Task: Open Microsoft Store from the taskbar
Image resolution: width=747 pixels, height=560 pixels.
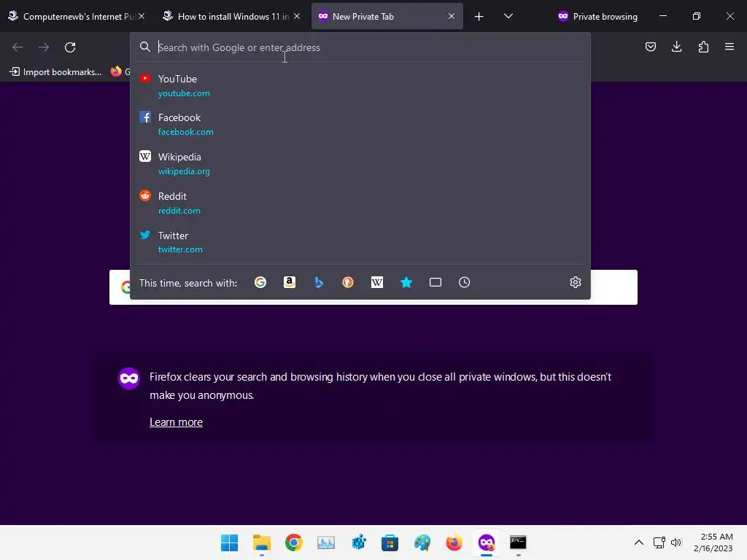Action: pos(390,542)
